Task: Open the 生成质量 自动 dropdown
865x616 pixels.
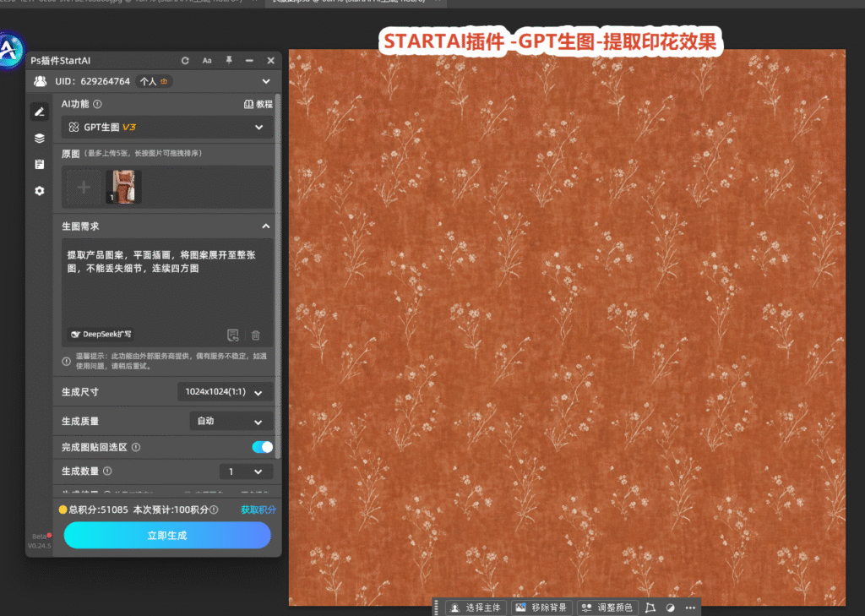Action: [231, 421]
